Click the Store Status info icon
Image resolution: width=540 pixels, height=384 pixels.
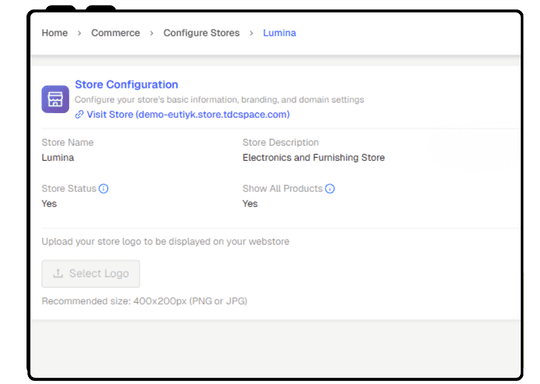point(103,188)
